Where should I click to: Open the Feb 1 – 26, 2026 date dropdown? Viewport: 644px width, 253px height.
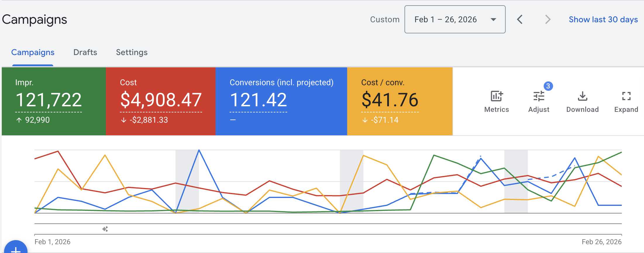pyautogui.click(x=455, y=20)
